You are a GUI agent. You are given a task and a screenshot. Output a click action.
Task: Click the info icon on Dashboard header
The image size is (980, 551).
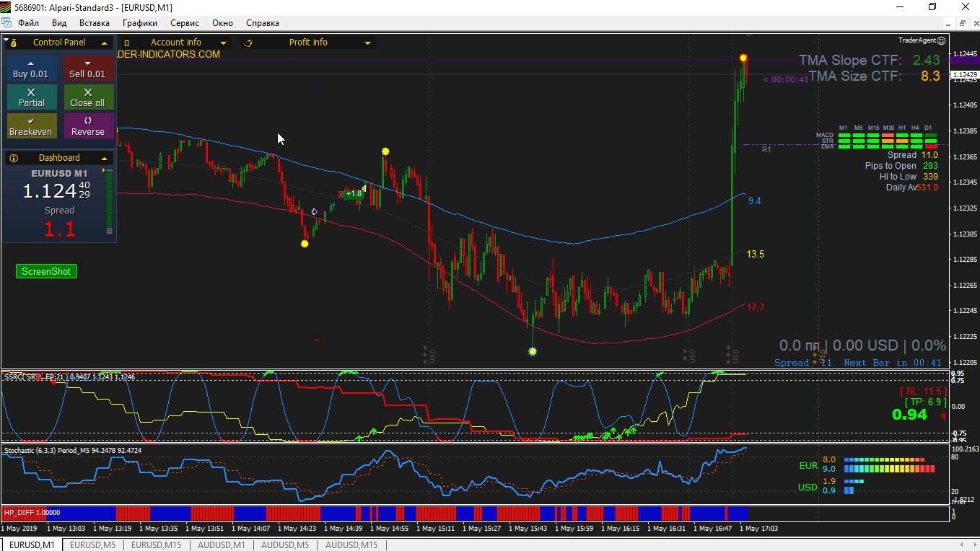coord(14,158)
